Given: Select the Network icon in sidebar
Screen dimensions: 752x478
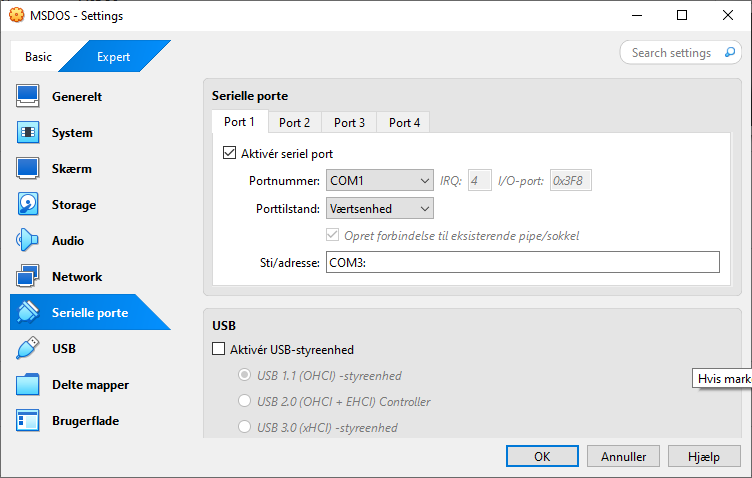Looking at the screenshot, I should point(28,277).
